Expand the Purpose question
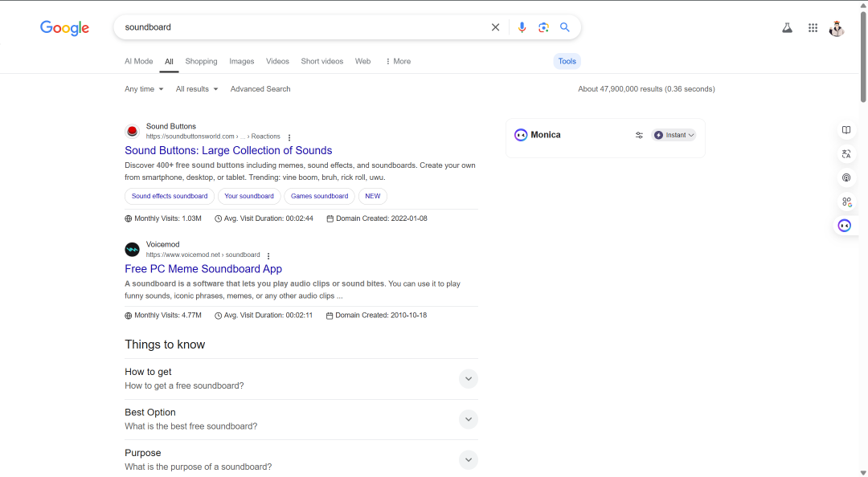 [469, 460]
